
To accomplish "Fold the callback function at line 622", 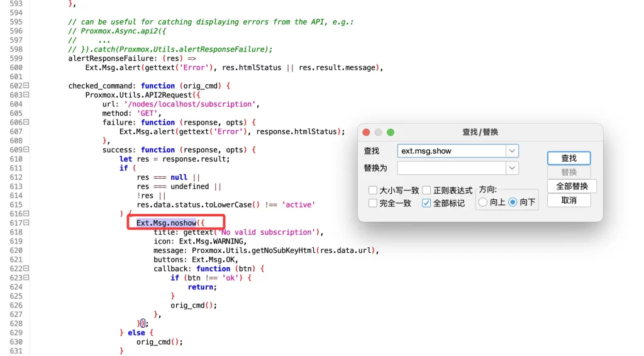I will (26, 269).
